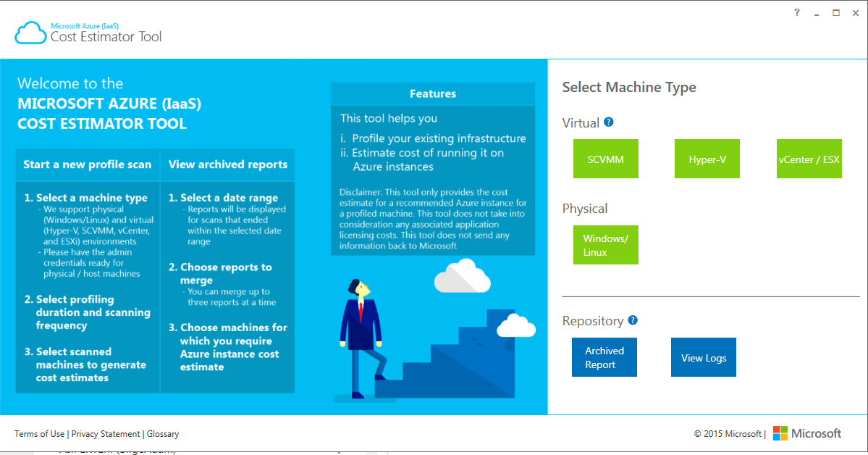Viewport: 868px width, 455px height.
Task: Click the 'Virtual' section label
Action: (x=581, y=123)
